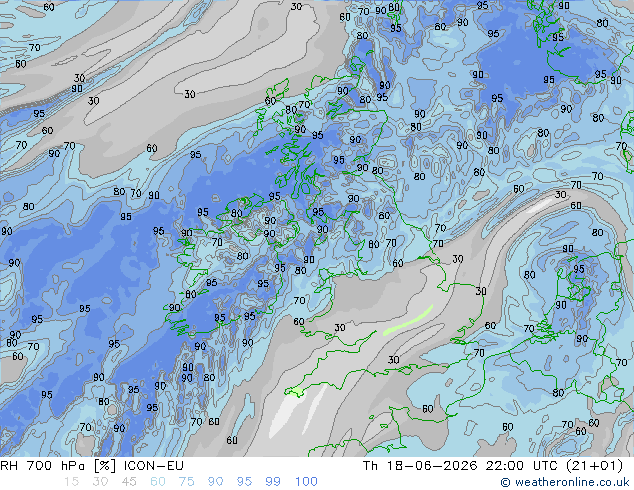This screenshot has height=490, width=634.
Task: Click the 'ICON-EU' model label
Action: pos(154,466)
